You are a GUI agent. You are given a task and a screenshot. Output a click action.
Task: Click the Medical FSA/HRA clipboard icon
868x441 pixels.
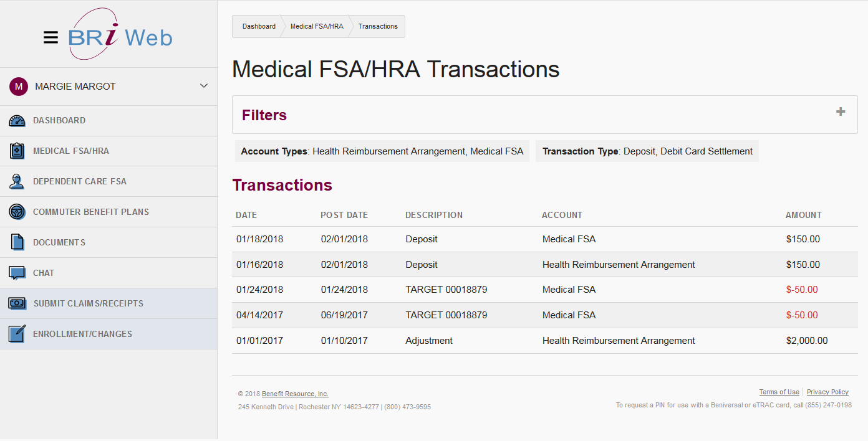pyautogui.click(x=17, y=151)
